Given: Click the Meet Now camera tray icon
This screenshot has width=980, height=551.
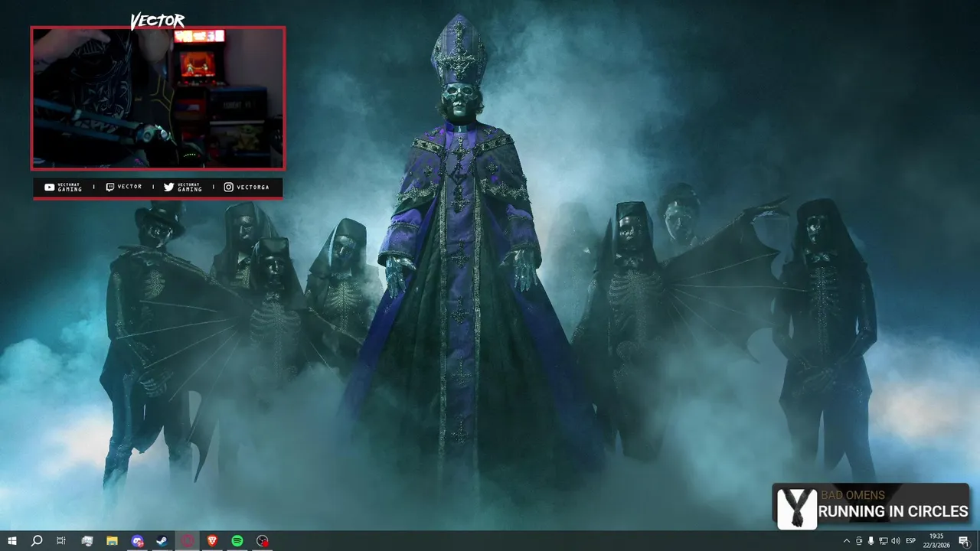Looking at the screenshot, I should [x=859, y=541].
